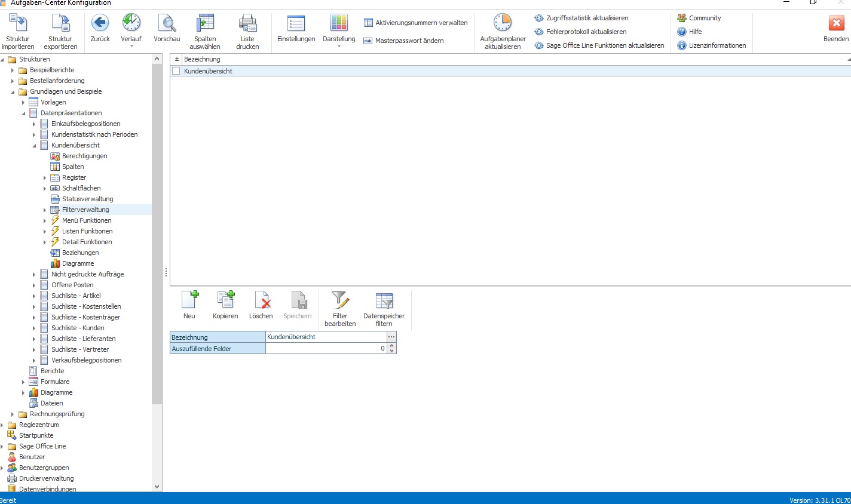Select Berechtigungen in the tree
The image size is (851, 504).
[x=84, y=156]
